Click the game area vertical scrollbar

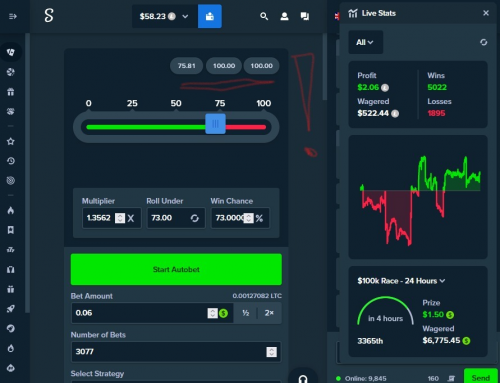(x=325, y=67)
